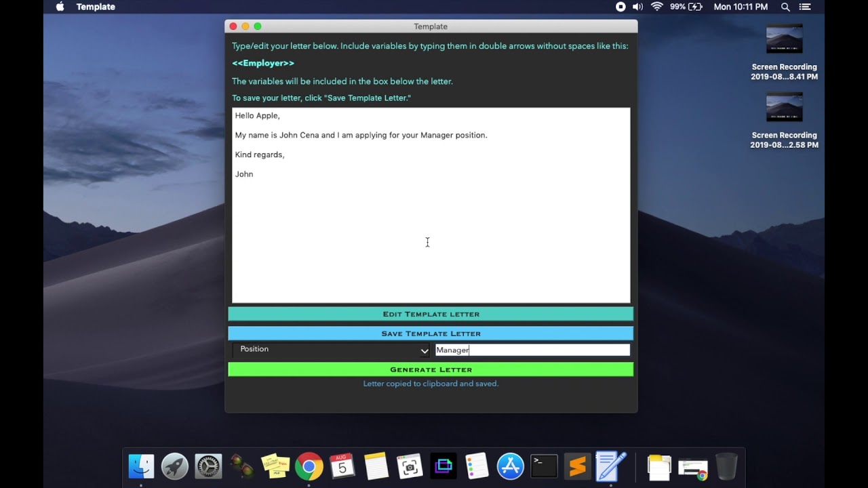
Task: Click Save Template Letter button
Action: click(x=431, y=333)
